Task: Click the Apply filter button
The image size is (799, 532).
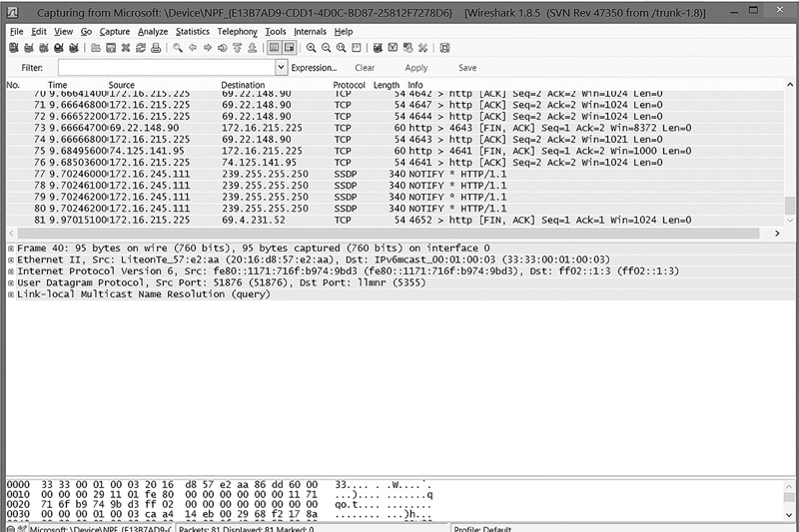Action: coord(416,68)
